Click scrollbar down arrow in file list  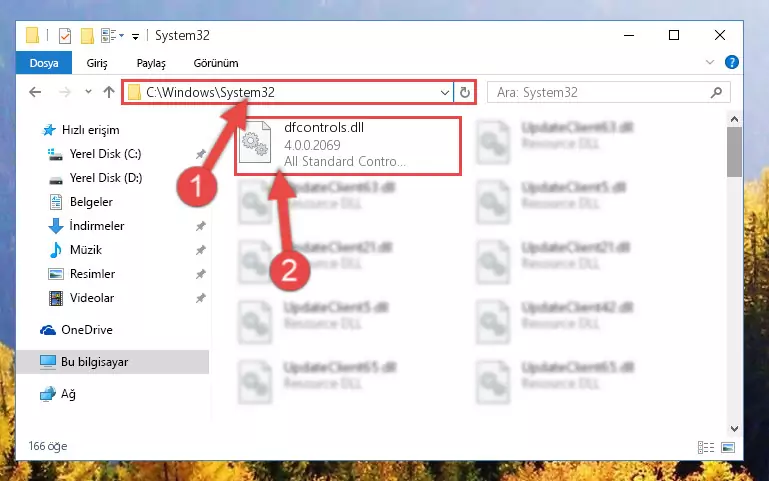pos(734,429)
